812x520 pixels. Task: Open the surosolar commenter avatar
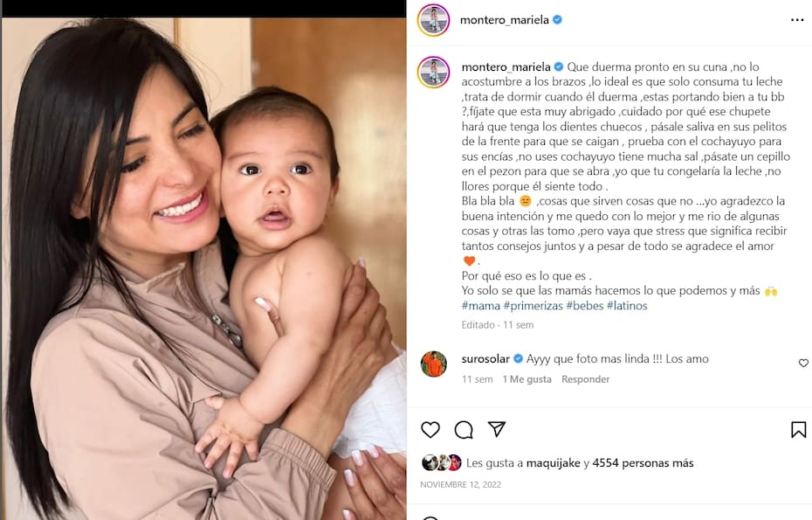coord(433,364)
